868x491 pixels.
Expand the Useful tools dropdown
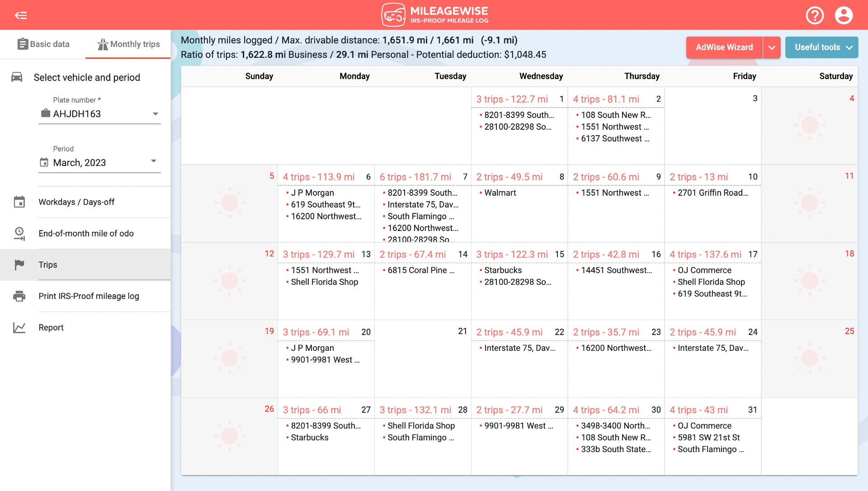[x=821, y=47]
